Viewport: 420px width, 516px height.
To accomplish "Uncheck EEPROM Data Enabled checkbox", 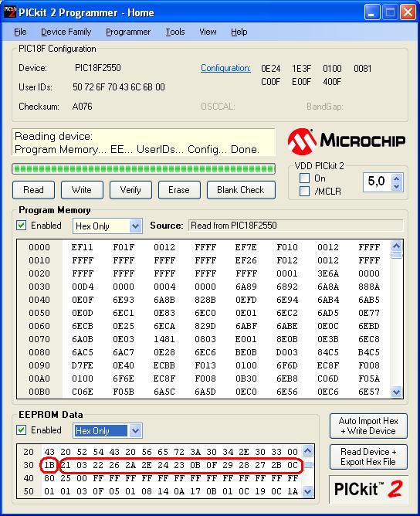I will click(22, 430).
